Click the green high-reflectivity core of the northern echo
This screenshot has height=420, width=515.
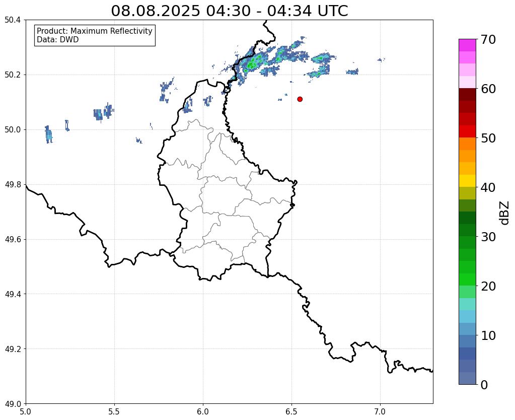(x=252, y=64)
